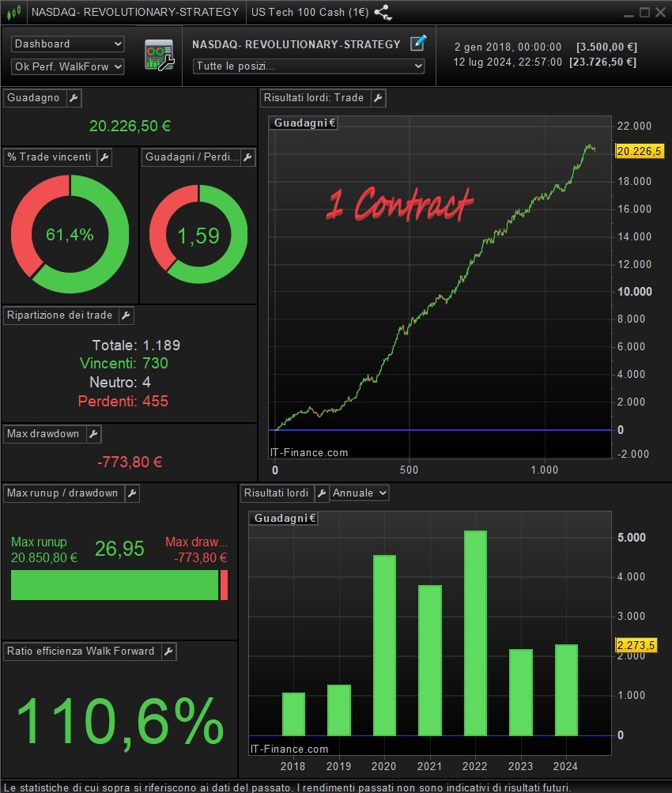Click the Guadagni € label on annual chart
The height and width of the screenshot is (793, 672).
point(285,519)
